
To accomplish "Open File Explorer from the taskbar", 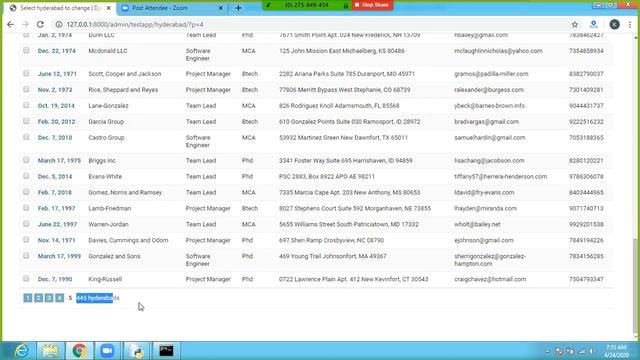I will point(51,351).
